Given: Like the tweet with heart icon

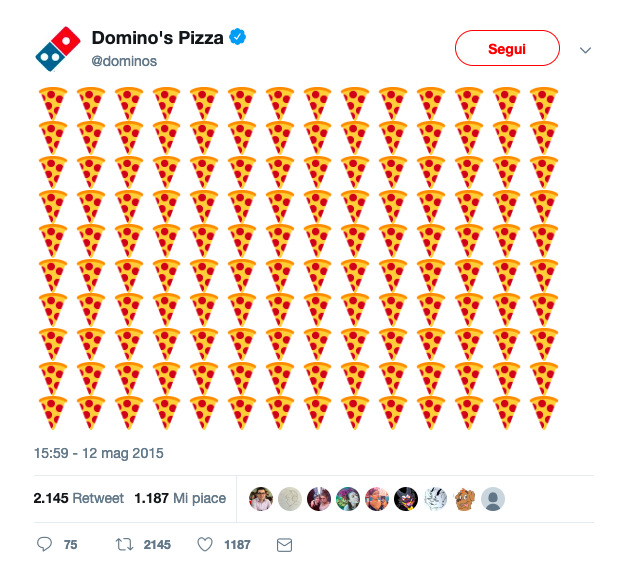Looking at the screenshot, I should pyautogui.click(x=205, y=545).
